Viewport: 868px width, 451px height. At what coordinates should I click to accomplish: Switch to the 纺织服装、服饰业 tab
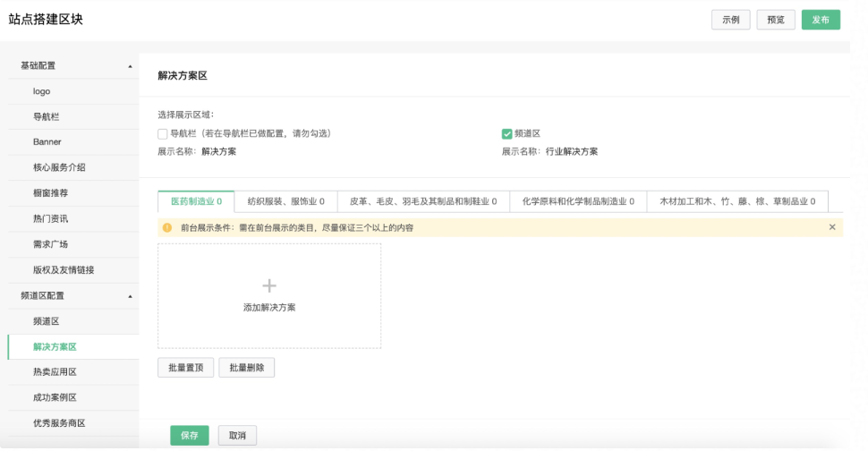click(x=285, y=201)
